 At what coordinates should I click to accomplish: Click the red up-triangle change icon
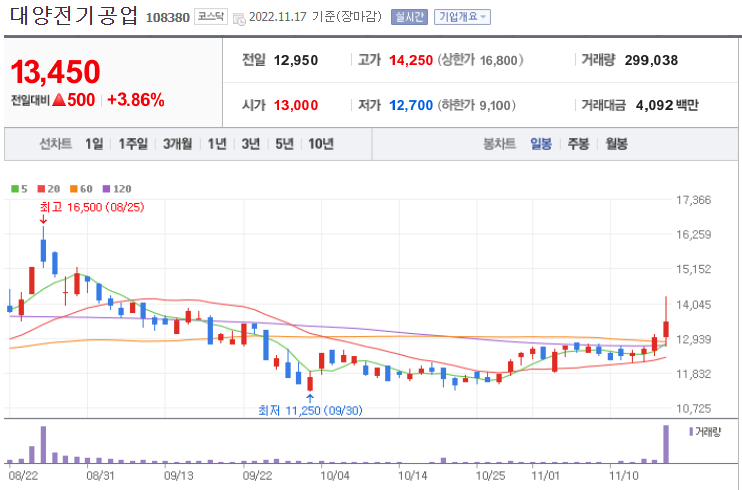click(59, 99)
